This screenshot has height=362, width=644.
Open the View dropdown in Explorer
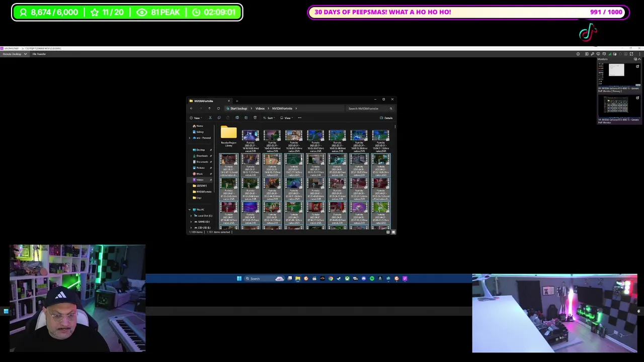[x=286, y=118]
